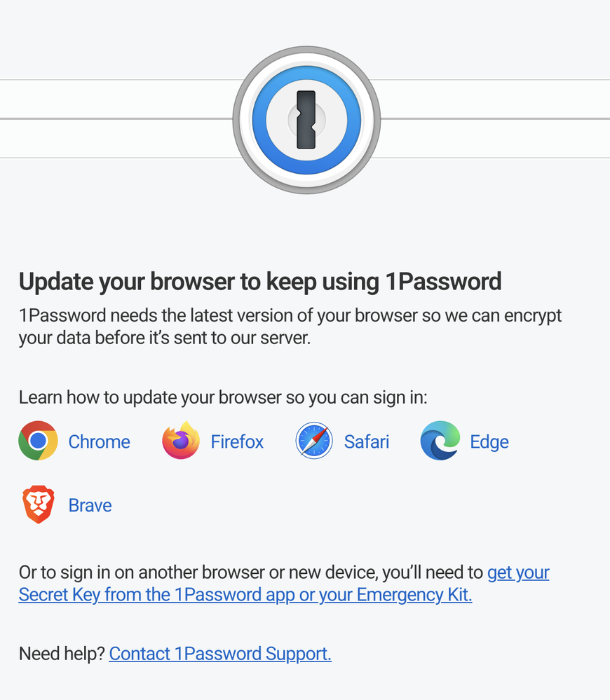Click the paragraph about encrypting your data
This screenshot has height=700, width=610.
290,327
